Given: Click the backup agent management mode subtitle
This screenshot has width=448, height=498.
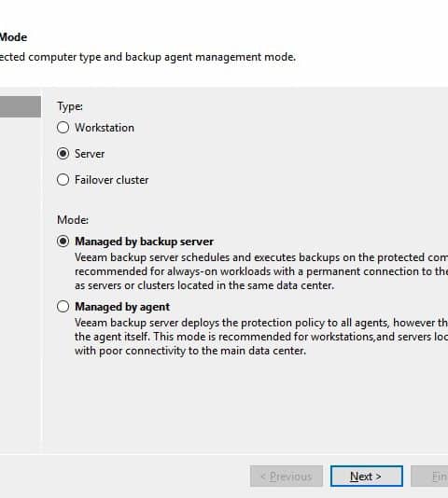Looking at the screenshot, I should click(147, 57).
